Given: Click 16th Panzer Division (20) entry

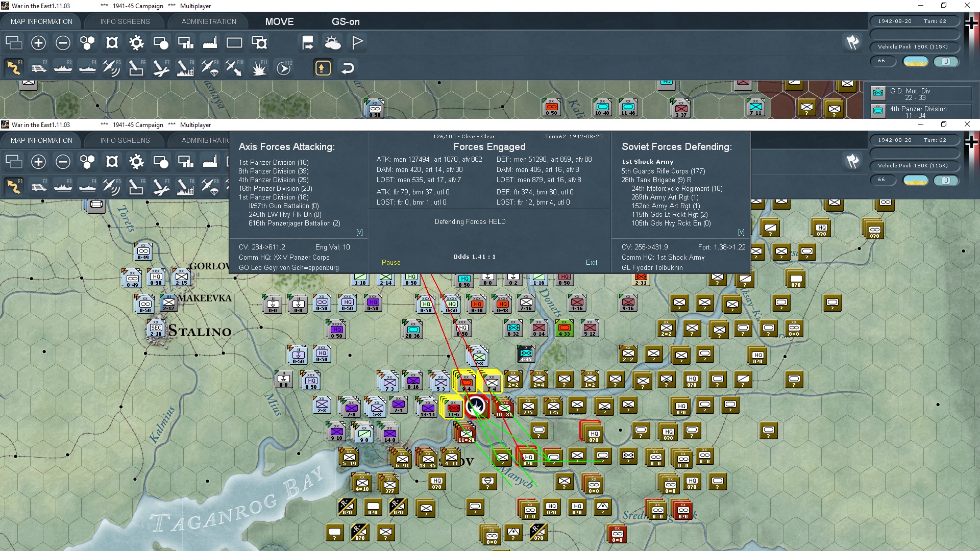Looking at the screenshot, I should (275, 188).
